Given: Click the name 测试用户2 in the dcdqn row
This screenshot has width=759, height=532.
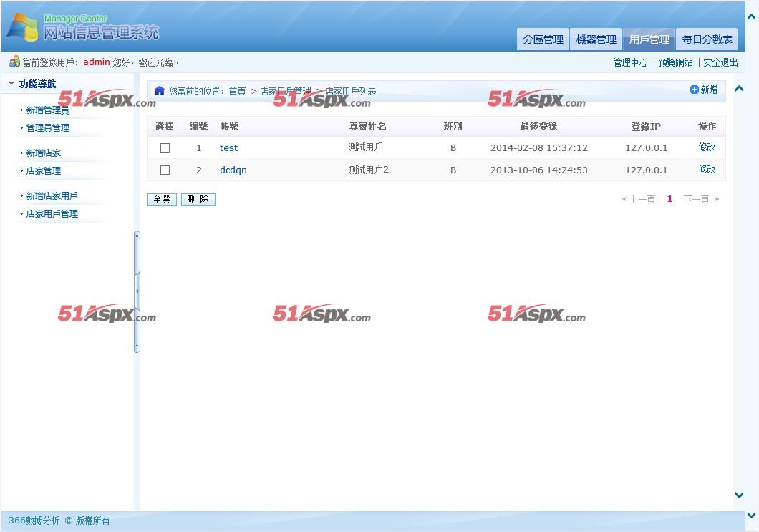Looking at the screenshot, I should [x=368, y=170].
